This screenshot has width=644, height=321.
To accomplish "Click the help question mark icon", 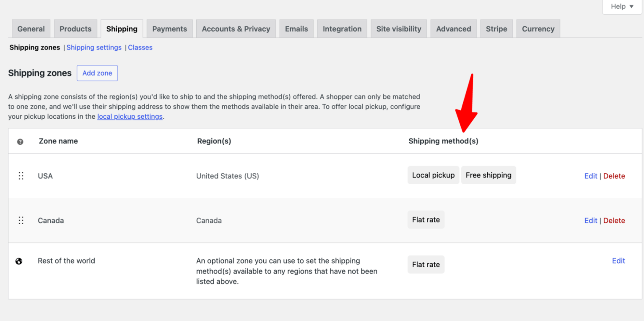I will tap(20, 141).
